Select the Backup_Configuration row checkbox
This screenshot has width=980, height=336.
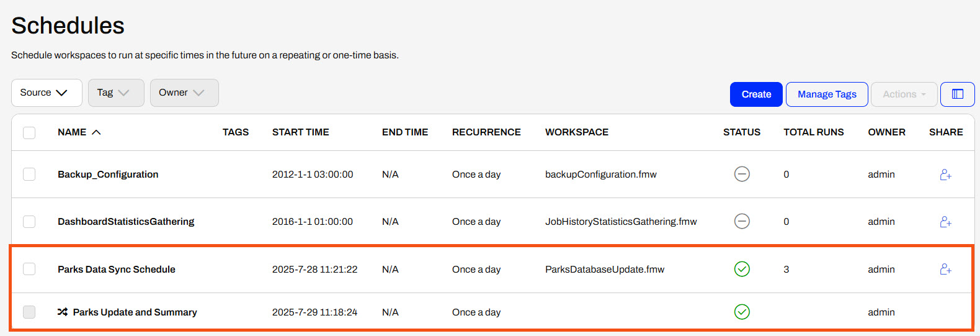pyautogui.click(x=29, y=175)
